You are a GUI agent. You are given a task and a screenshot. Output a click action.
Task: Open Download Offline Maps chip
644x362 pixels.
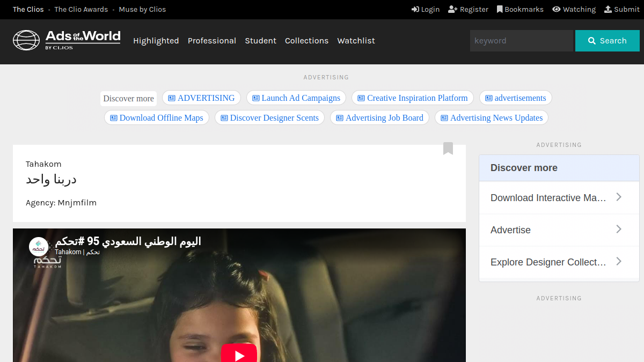click(x=157, y=118)
